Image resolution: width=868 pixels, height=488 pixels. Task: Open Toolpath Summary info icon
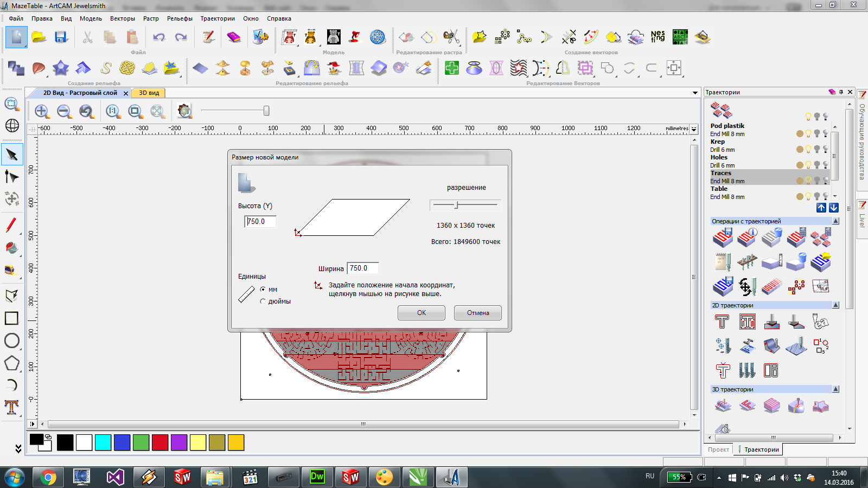pos(747,237)
